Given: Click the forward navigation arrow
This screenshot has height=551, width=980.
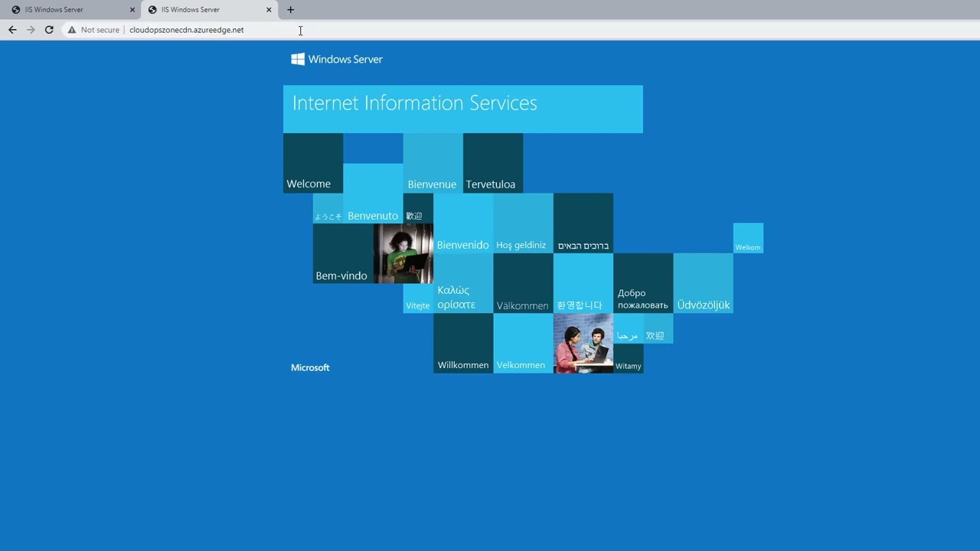Looking at the screenshot, I should click(31, 30).
